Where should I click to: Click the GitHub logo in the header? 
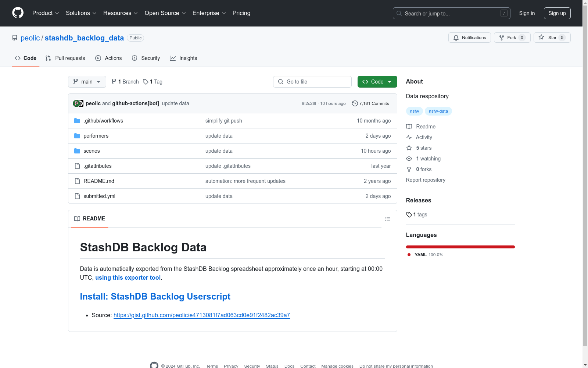(x=18, y=13)
